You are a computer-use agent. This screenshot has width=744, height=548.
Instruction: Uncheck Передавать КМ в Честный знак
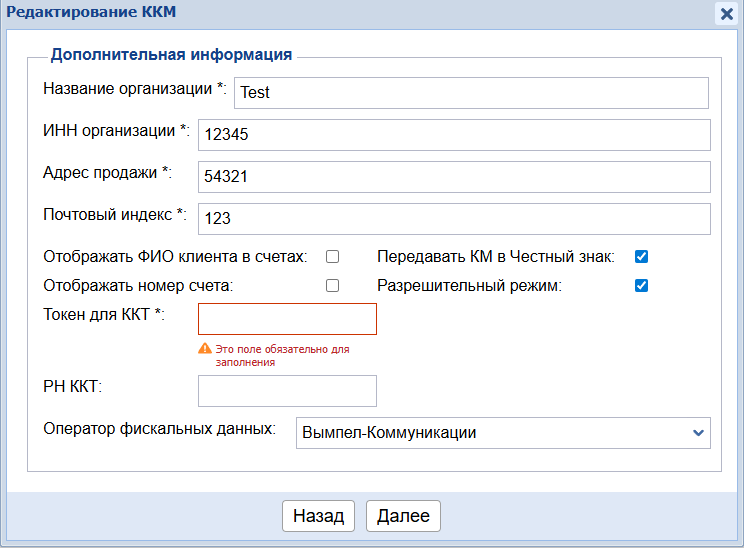click(642, 257)
